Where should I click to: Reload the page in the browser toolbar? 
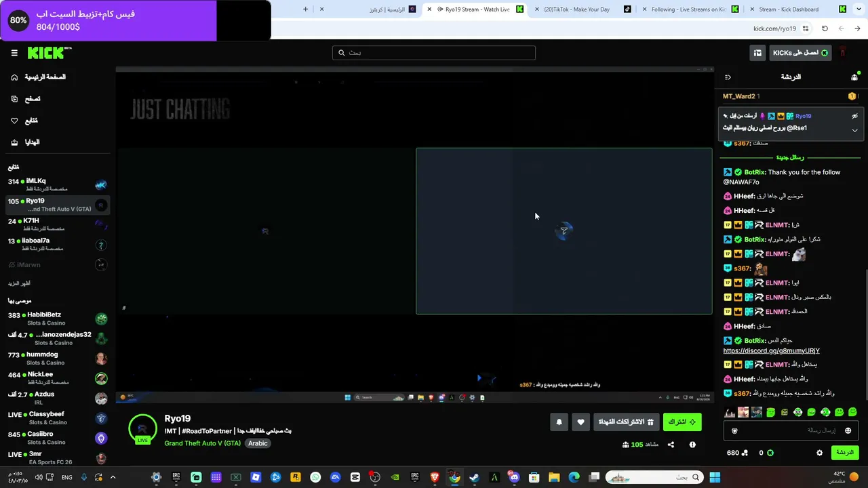point(825,28)
